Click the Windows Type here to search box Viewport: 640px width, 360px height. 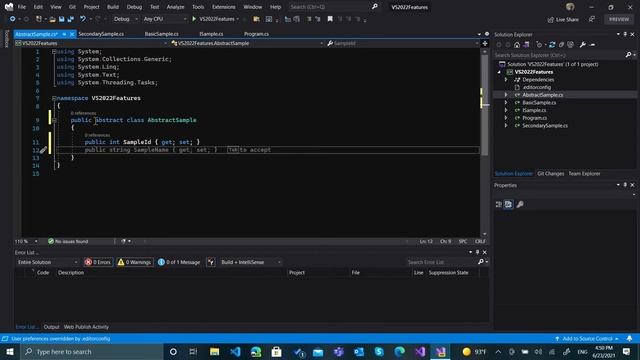(x=92, y=351)
